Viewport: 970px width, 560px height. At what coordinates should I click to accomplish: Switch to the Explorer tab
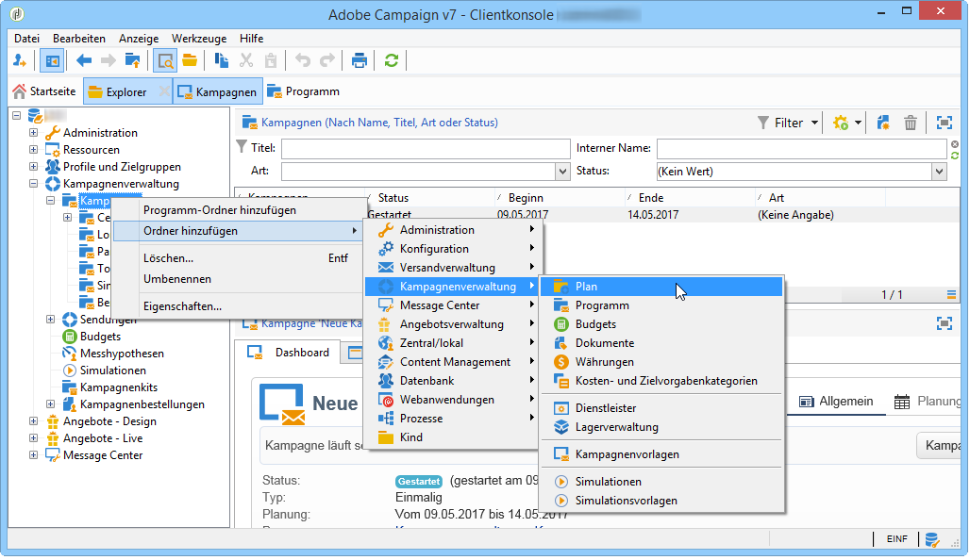(126, 92)
